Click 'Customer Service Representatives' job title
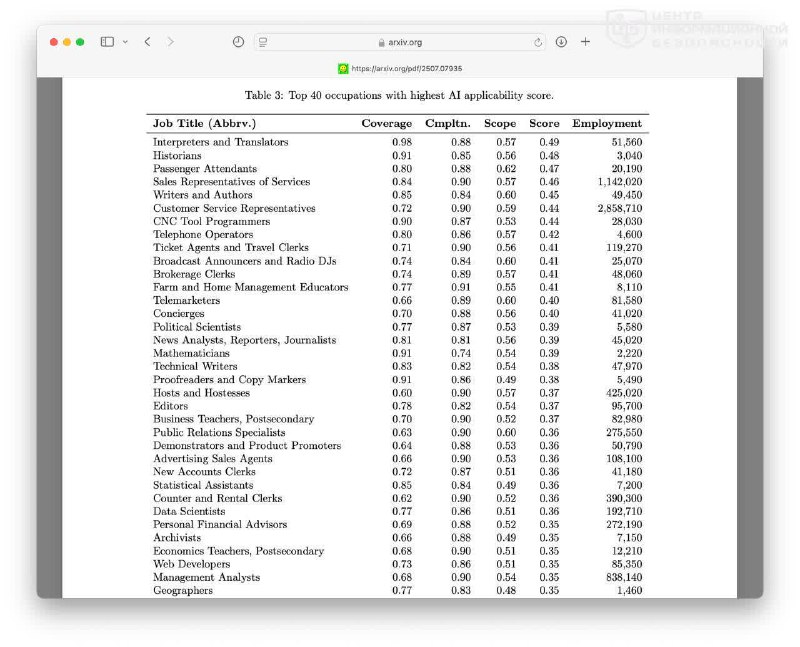This screenshot has width=800, height=647. pos(234,208)
